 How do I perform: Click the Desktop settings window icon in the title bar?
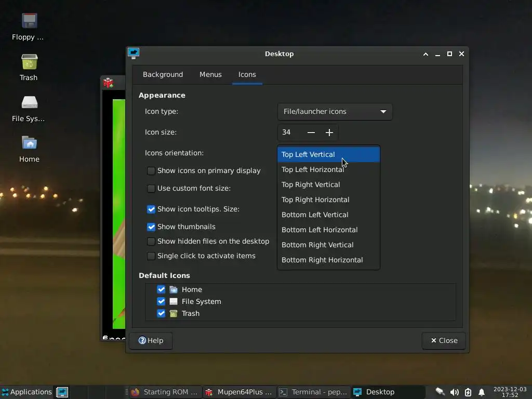point(134,54)
